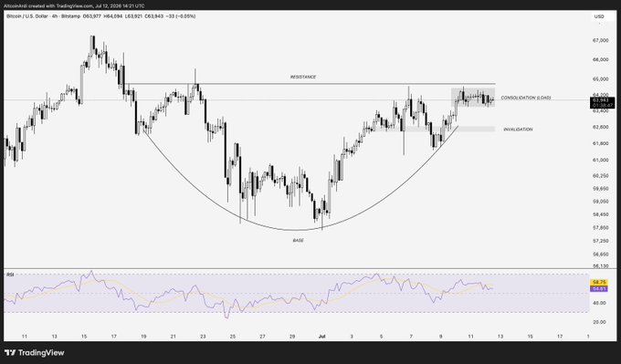
Task: Click the 56,650 price axis label
Action: tap(601, 254)
